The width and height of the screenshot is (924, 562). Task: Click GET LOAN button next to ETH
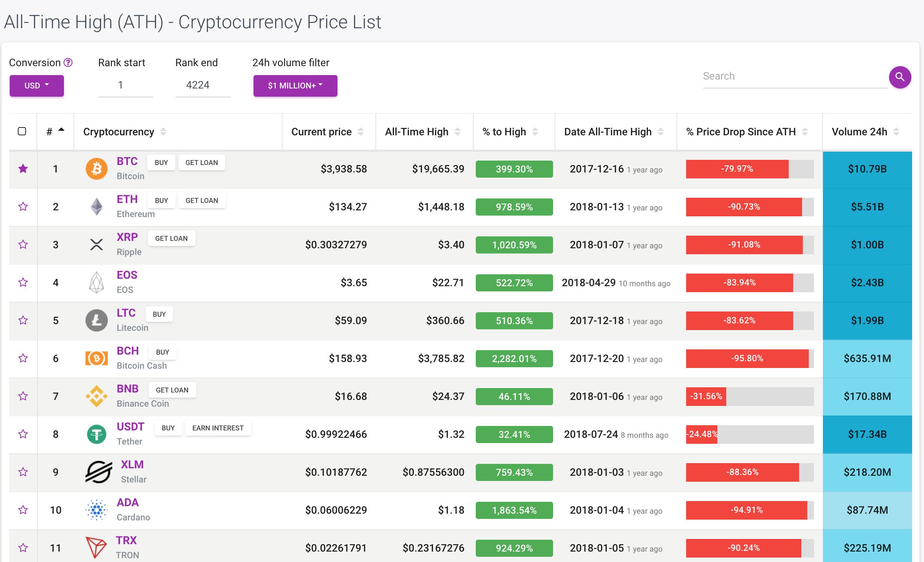[202, 200]
